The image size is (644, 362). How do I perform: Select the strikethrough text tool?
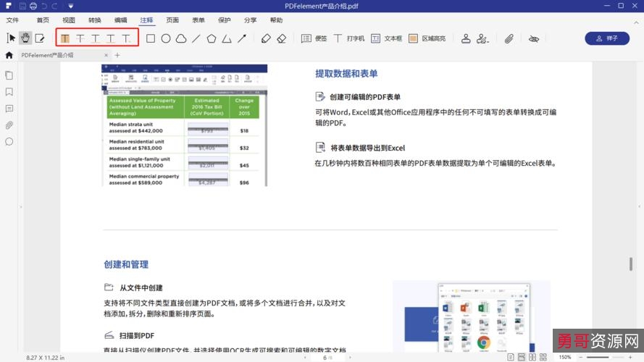pos(80,38)
